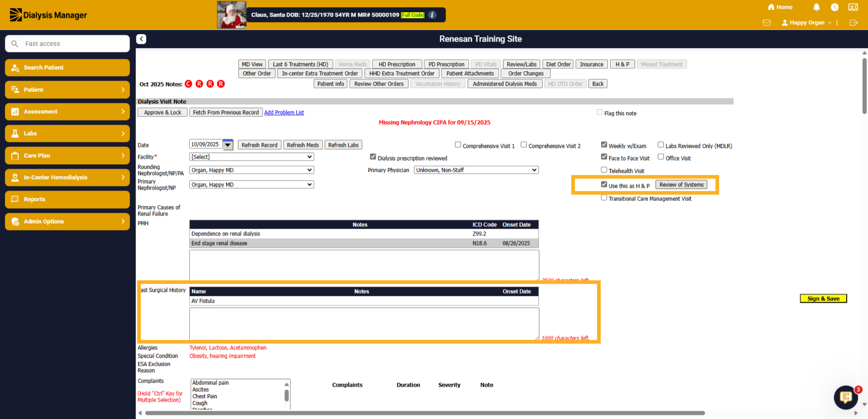The width and height of the screenshot is (868, 419).
Task: Collapse the sidebar with the back arrow
Action: tap(141, 39)
